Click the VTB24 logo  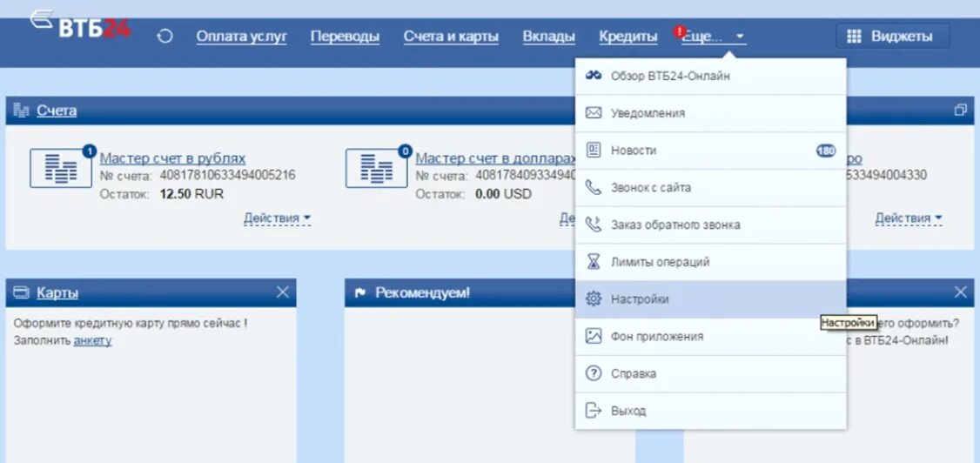81,24
